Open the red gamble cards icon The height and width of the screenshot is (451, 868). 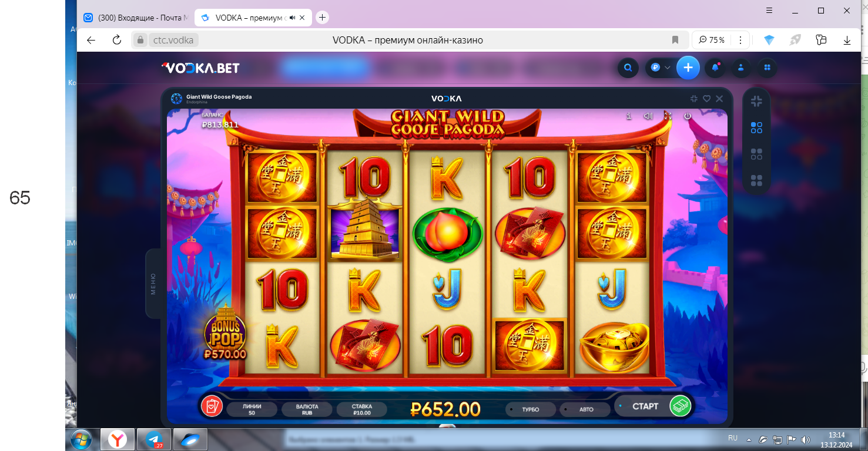211,406
